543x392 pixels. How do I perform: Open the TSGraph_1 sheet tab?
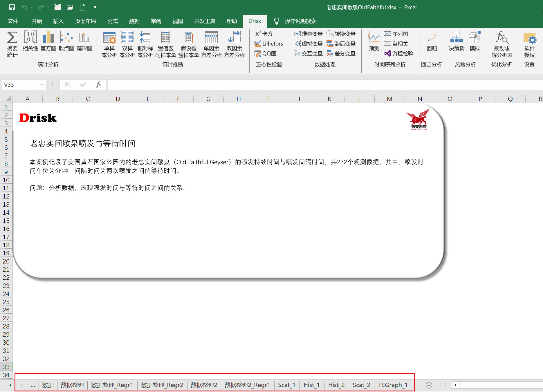click(393, 385)
